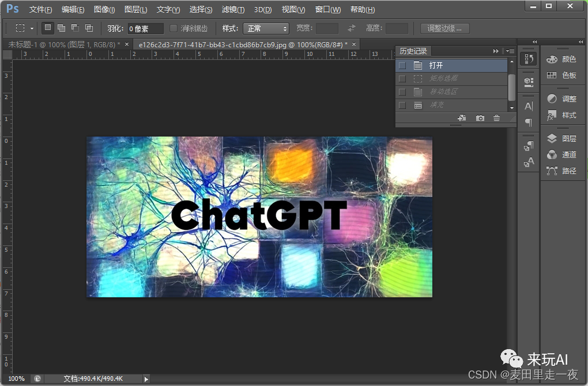Close the 未标题-1 document tab

(127, 44)
